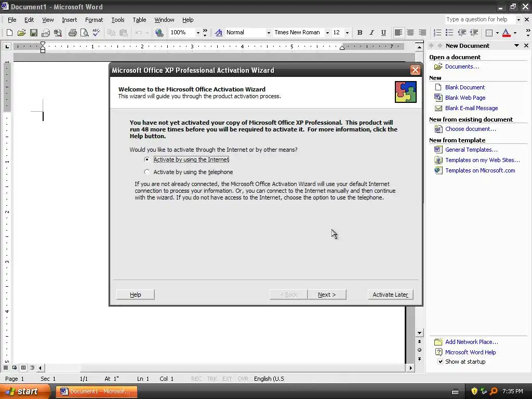
Task: Click Microsoft Word Help link
Action: point(470,352)
